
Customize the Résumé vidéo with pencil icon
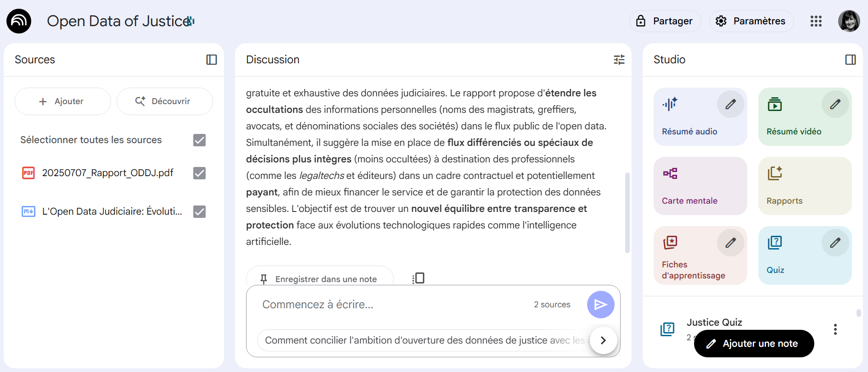coord(835,104)
